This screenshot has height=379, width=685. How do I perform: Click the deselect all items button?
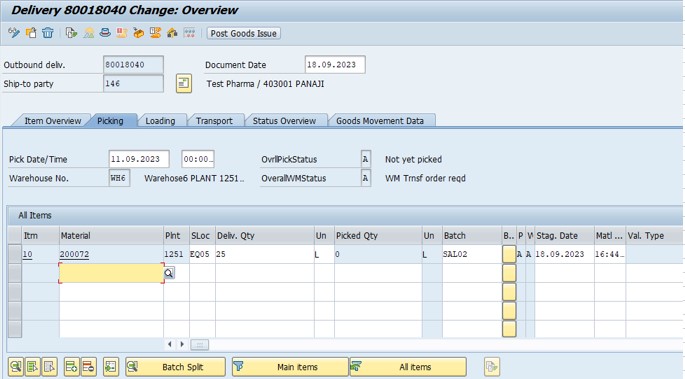point(49,367)
